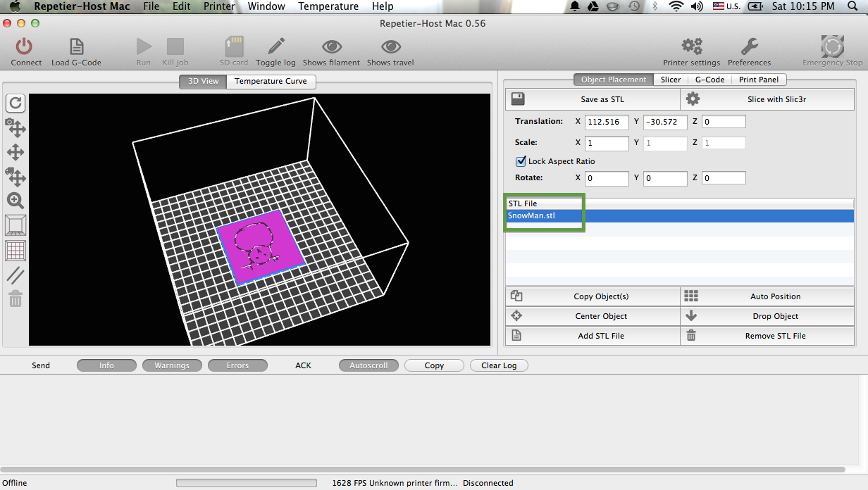This screenshot has height=490, width=868.
Task: Select the Object Placement tab
Action: click(613, 80)
